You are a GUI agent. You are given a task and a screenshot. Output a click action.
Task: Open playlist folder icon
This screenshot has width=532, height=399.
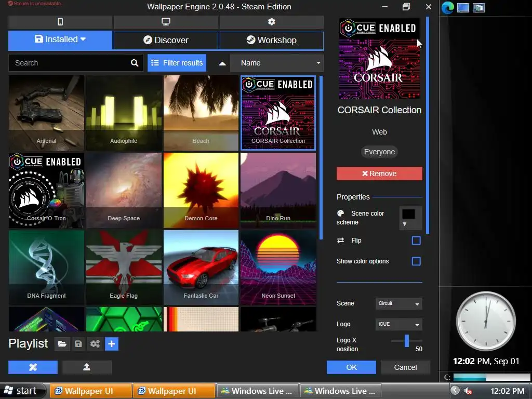(62, 344)
